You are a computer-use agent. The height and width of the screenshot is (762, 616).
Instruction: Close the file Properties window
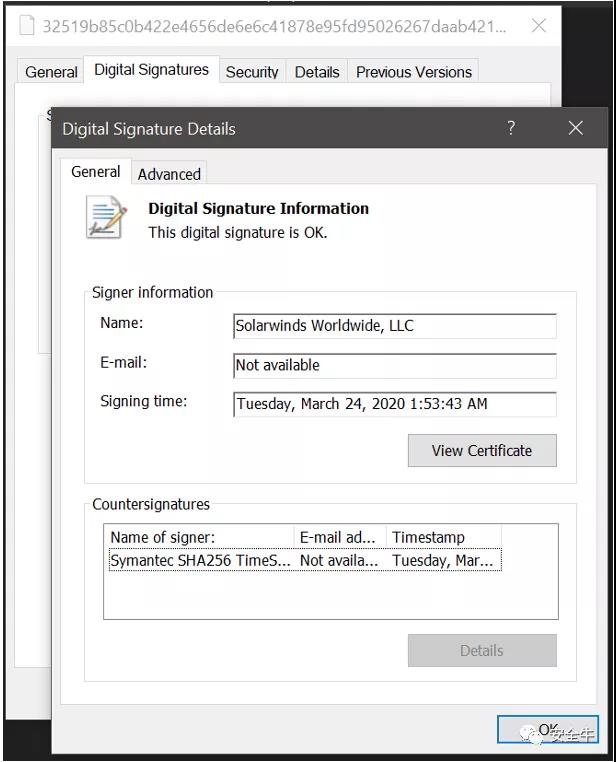coord(539,26)
